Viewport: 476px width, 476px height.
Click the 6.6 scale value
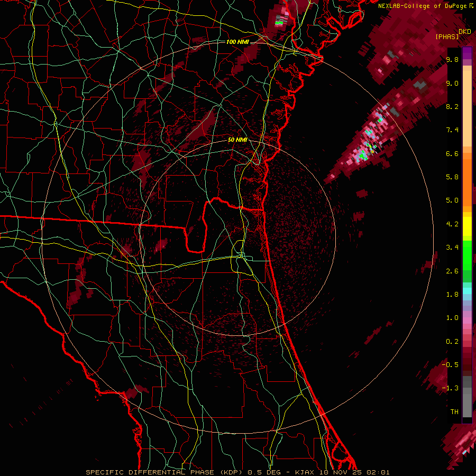tap(452, 153)
